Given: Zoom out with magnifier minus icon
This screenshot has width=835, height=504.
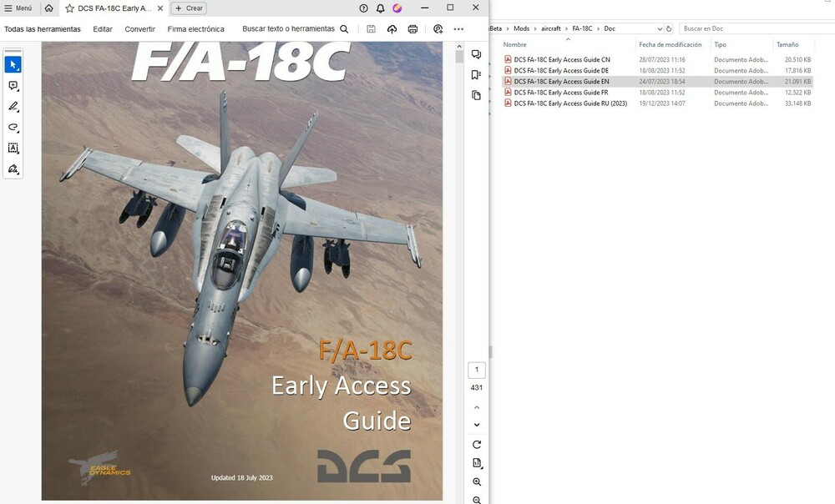Looking at the screenshot, I should [x=477, y=500].
